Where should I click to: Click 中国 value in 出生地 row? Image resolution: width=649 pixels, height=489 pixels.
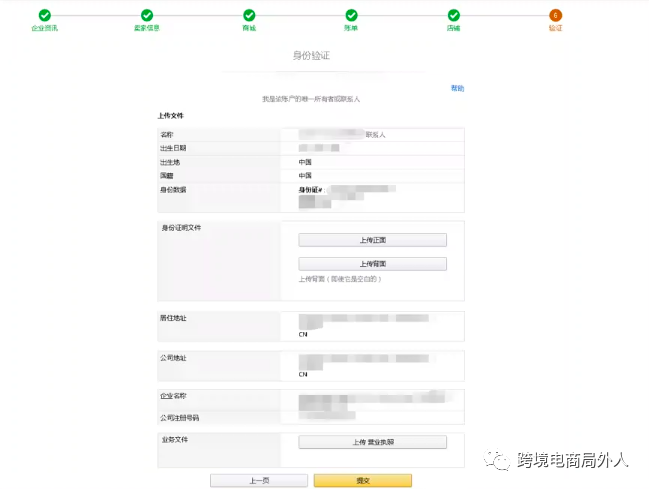[305, 162]
